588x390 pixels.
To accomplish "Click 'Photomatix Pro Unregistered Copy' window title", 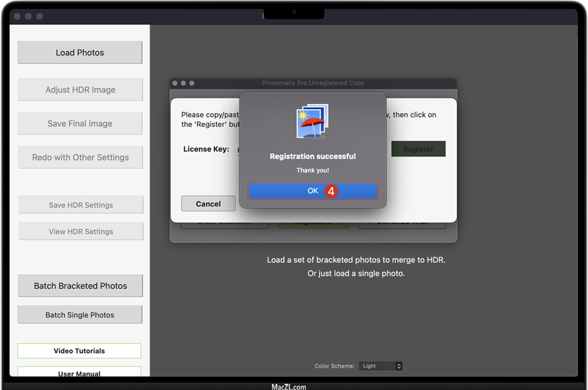I will point(313,83).
